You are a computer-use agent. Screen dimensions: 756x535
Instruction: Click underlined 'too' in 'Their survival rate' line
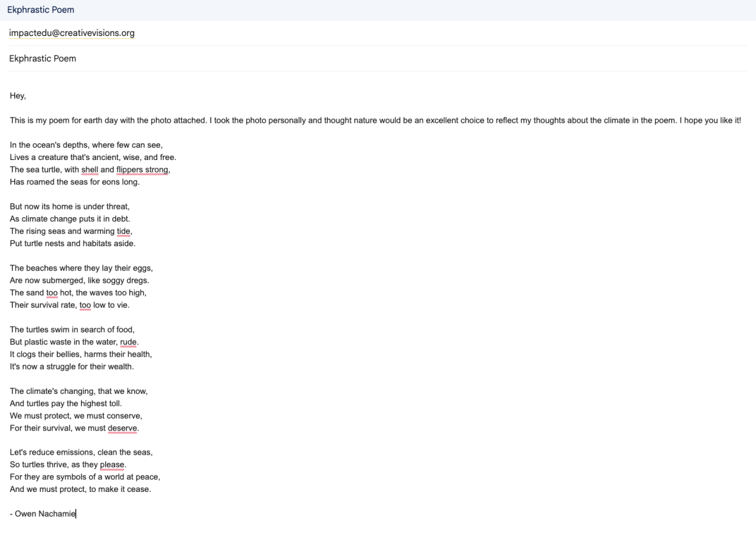tap(85, 305)
